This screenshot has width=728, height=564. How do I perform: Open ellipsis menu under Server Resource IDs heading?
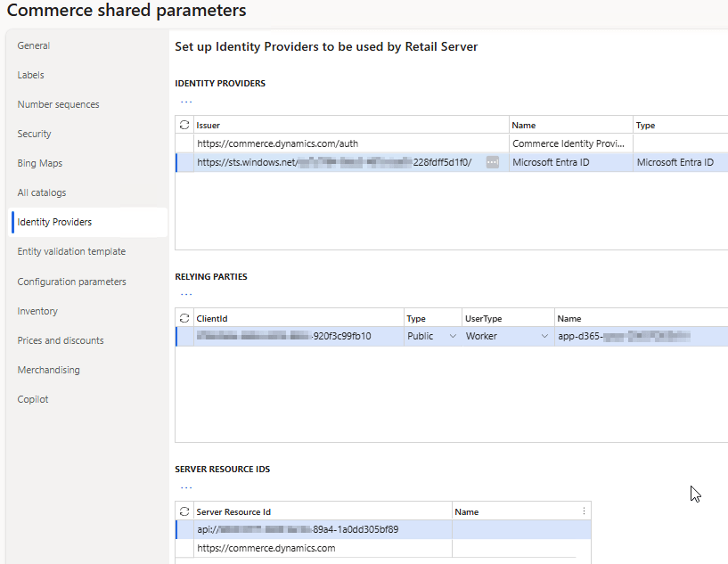point(186,487)
